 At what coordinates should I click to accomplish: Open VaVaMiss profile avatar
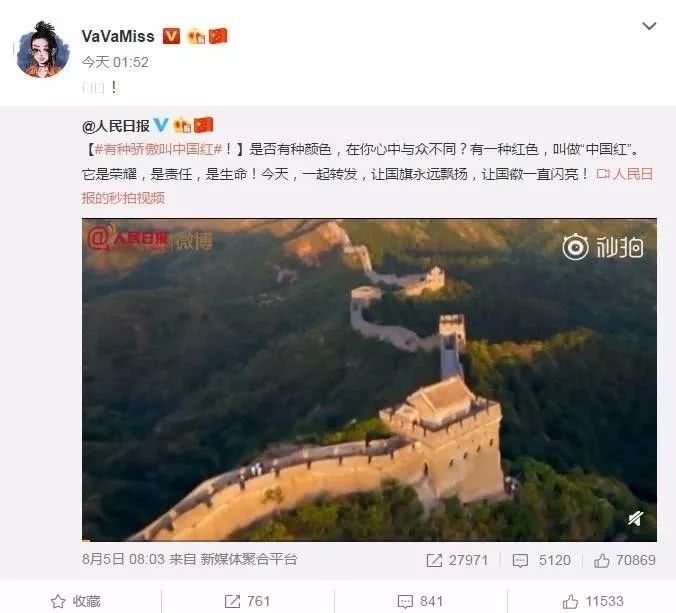coord(42,50)
